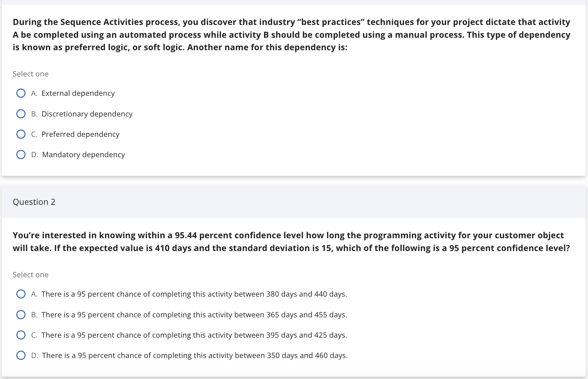Select option B Discretionary dependency
The width and height of the screenshot is (588, 379).
[x=21, y=114]
